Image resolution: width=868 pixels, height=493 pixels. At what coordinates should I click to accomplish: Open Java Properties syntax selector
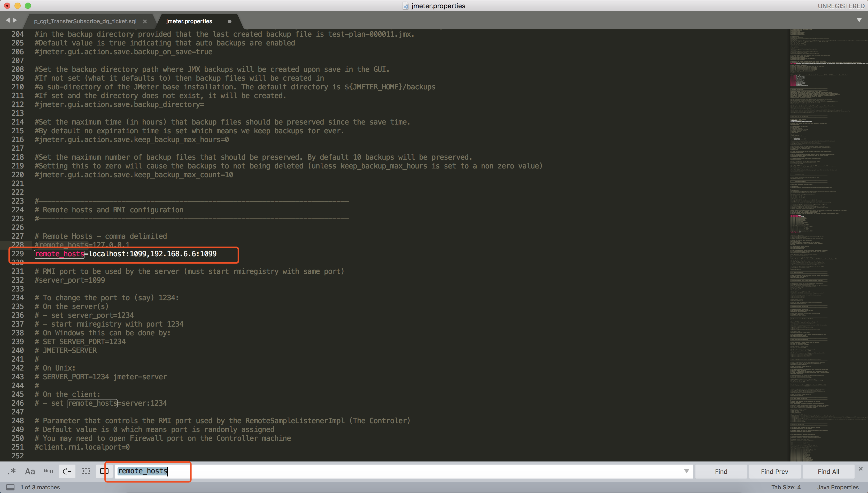click(x=838, y=487)
